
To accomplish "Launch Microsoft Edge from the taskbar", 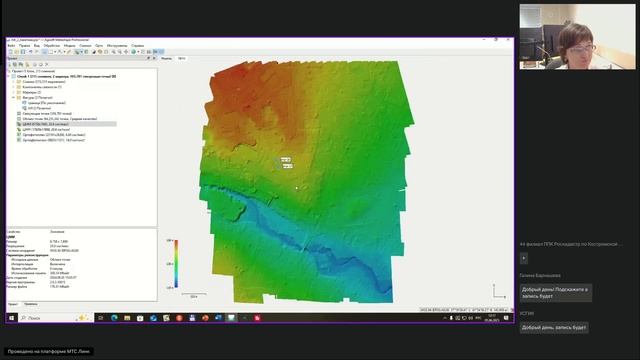I will tap(114, 318).
